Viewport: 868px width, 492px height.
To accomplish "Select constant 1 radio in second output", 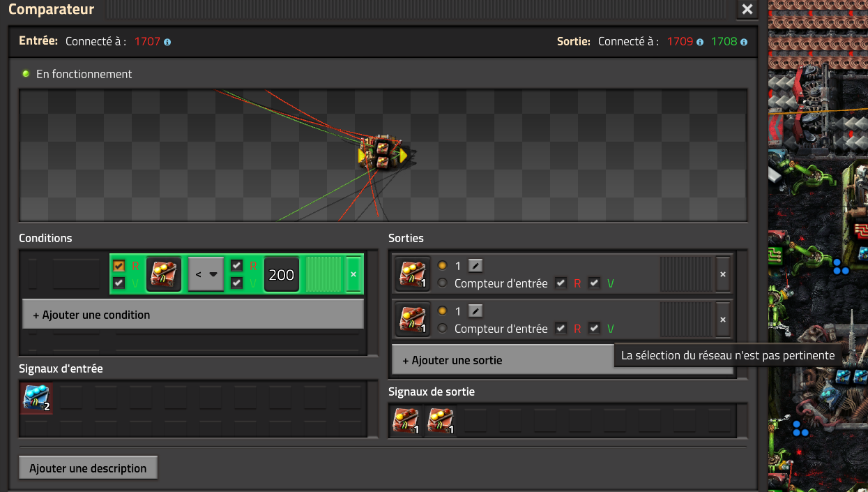I will point(442,311).
